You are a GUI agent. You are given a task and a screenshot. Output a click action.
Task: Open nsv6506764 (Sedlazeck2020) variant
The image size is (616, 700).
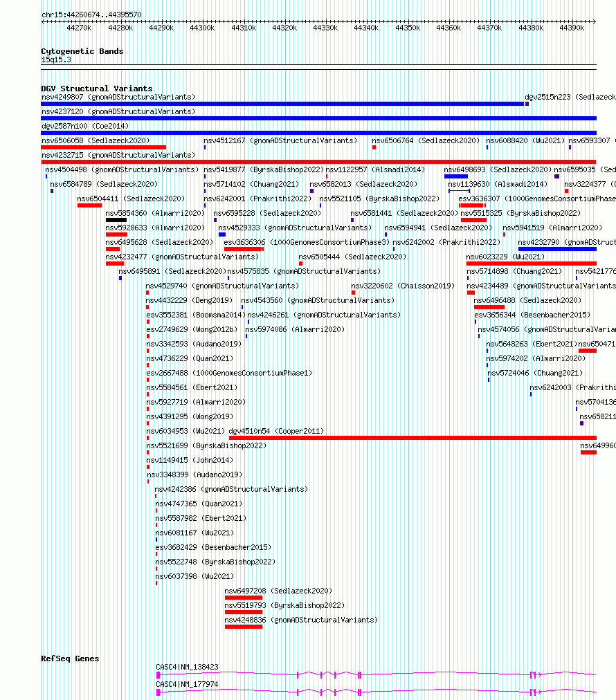[x=426, y=140]
